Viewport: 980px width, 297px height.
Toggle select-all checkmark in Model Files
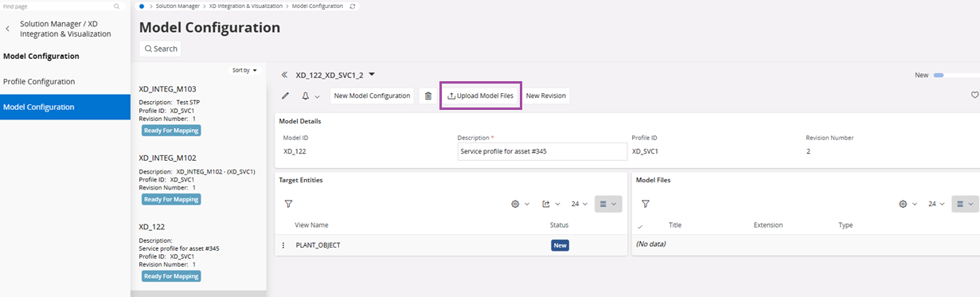[x=641, y=226]
